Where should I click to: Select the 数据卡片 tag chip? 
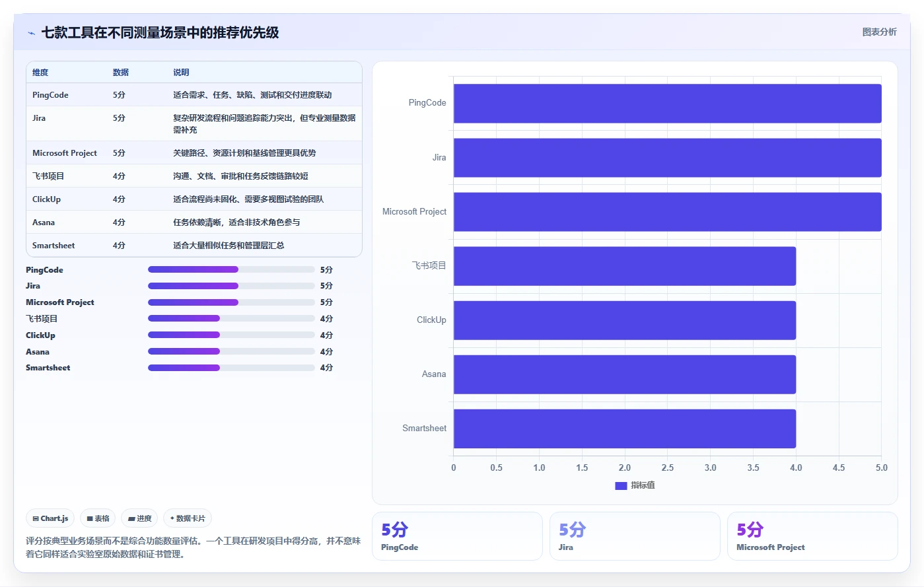188,518
